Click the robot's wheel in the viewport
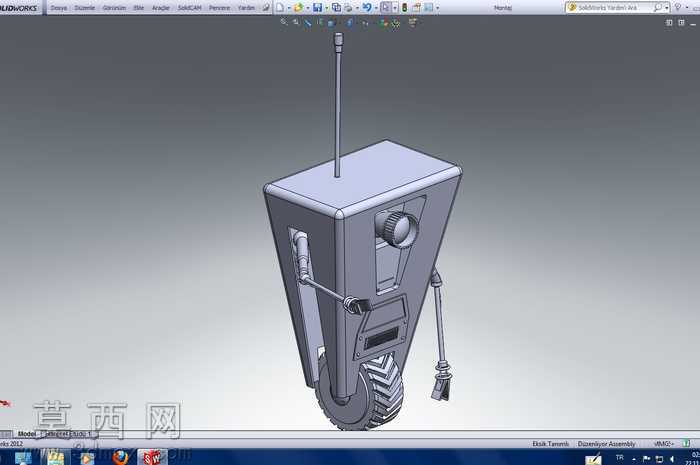This screenshot has height=465, width=700. point(362,393)
